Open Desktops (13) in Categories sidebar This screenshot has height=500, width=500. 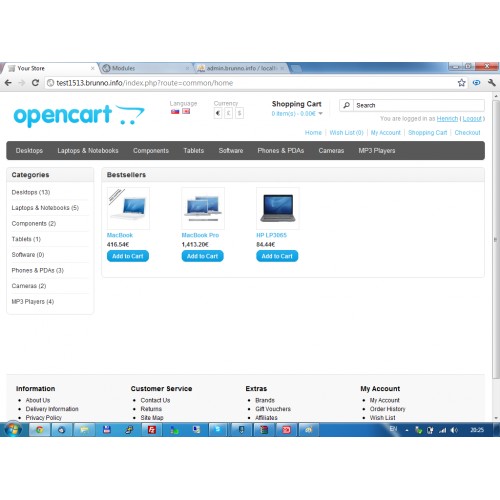coord(31,192)
